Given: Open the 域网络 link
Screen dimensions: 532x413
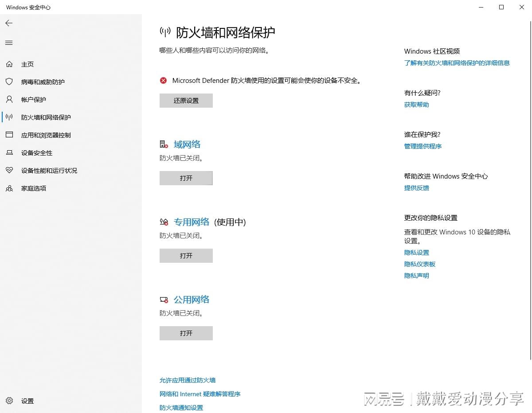Looking at the screenshot, I should [187, 144].
